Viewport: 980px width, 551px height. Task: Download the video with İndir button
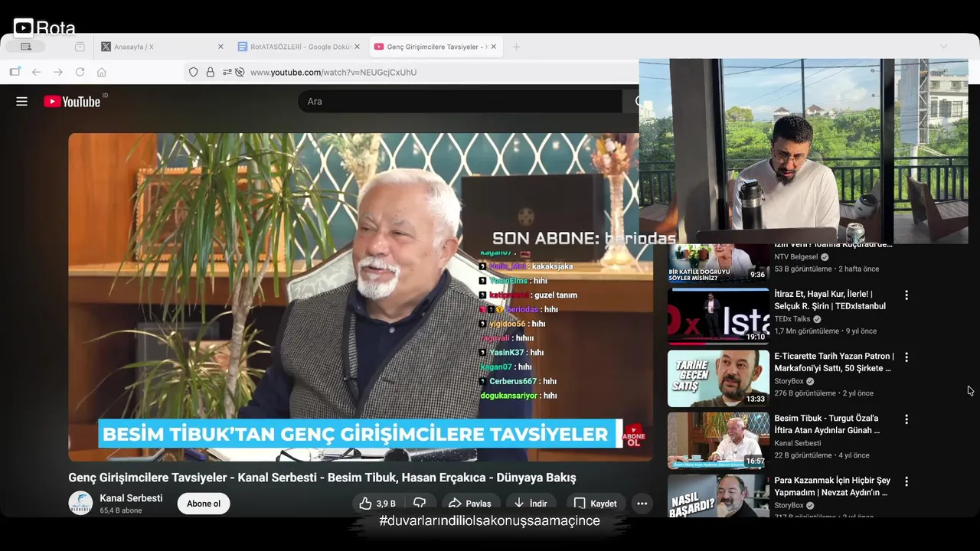pyautogui.click(x=531, y=504)
